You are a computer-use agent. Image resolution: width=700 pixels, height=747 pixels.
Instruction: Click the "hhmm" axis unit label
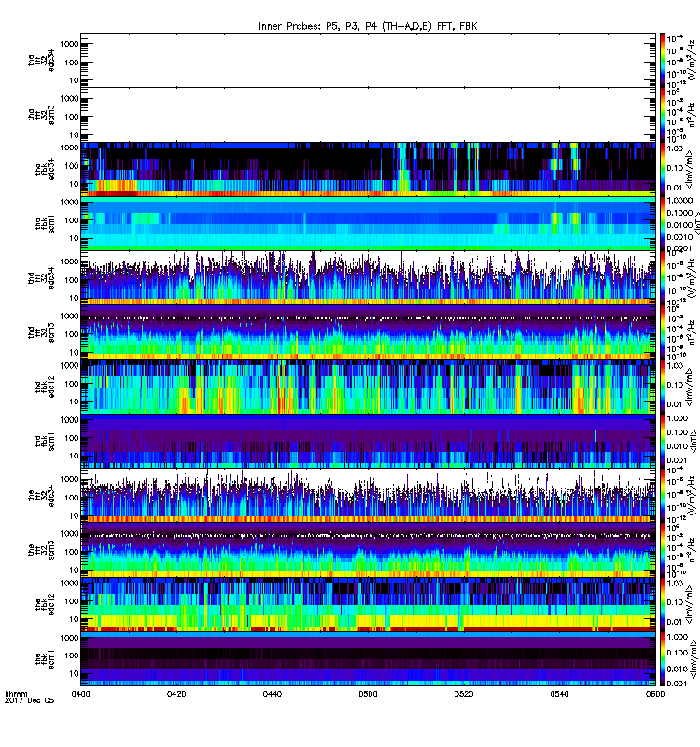(16, 694)
